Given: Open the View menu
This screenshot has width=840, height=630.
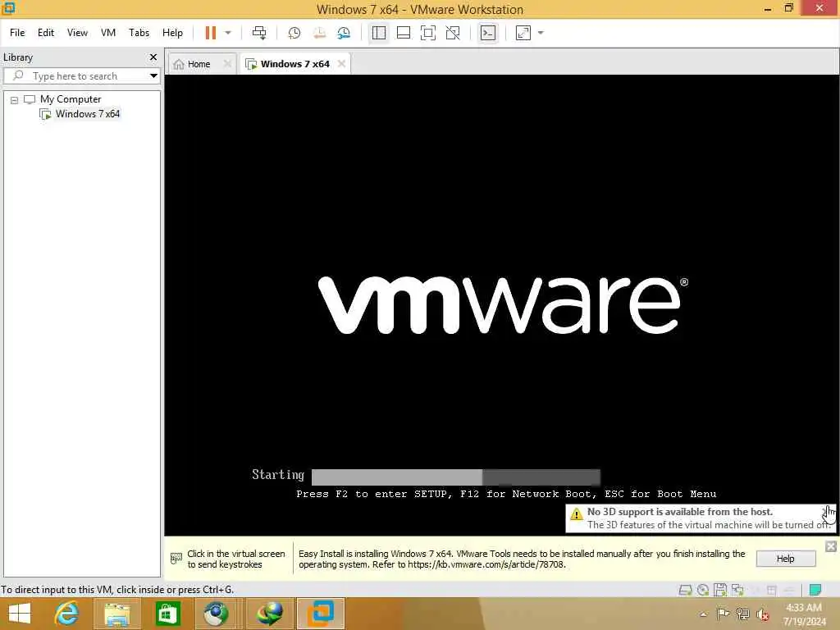Looking at the screenshot, I should point(77,33).
